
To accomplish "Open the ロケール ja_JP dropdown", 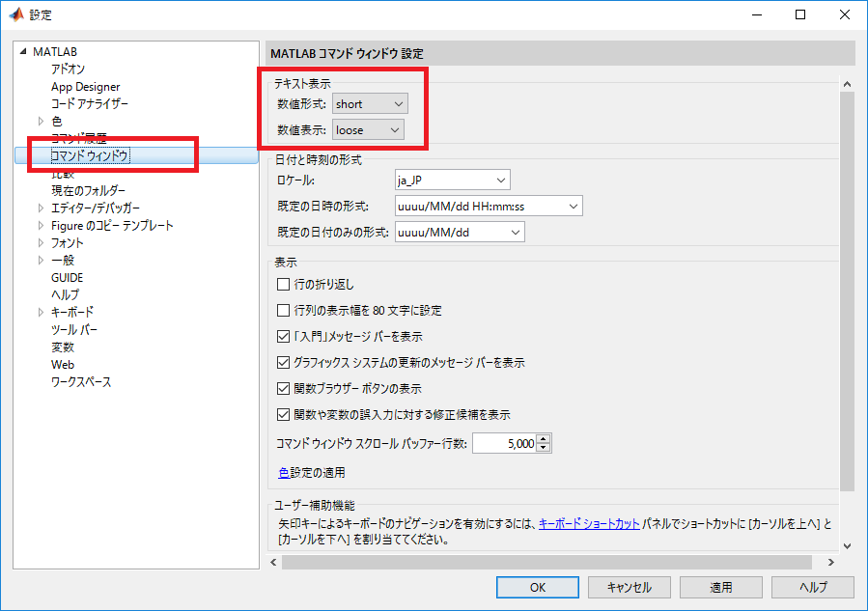I will (452, 180).
